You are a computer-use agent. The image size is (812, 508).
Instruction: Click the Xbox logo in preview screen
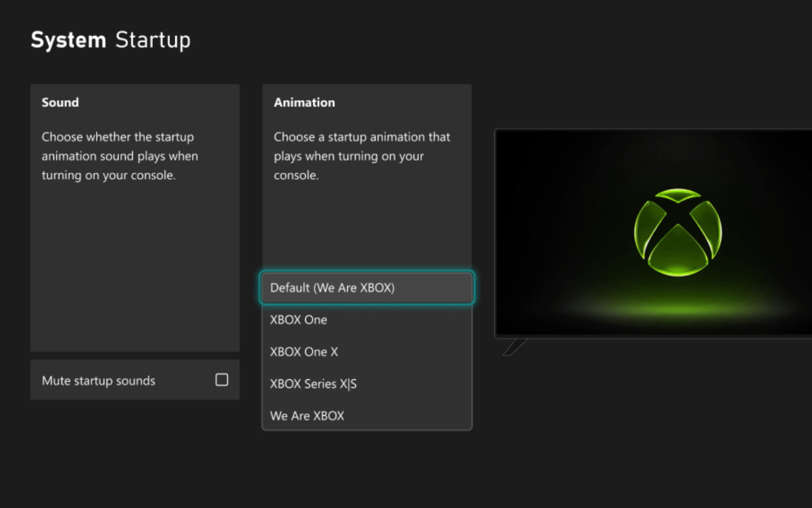(678, 232)
